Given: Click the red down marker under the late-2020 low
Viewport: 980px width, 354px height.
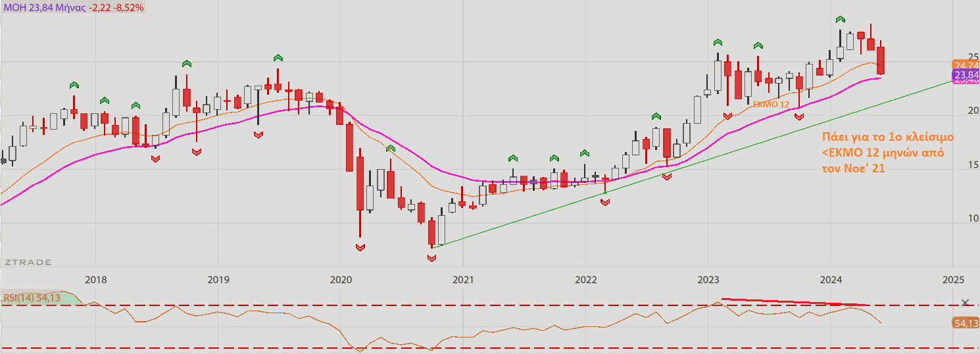Looking at the screenshot, I should point(431,258).
